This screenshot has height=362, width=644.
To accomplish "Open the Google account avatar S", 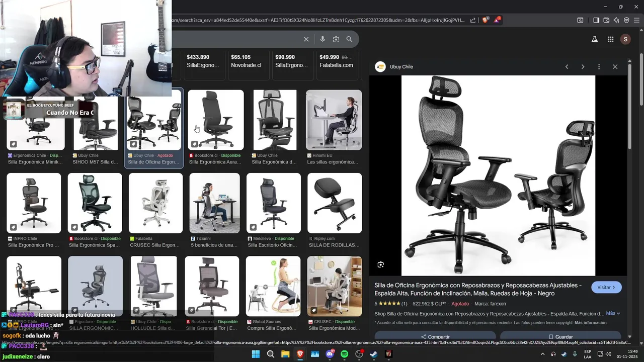I will [x=625, y=39].
